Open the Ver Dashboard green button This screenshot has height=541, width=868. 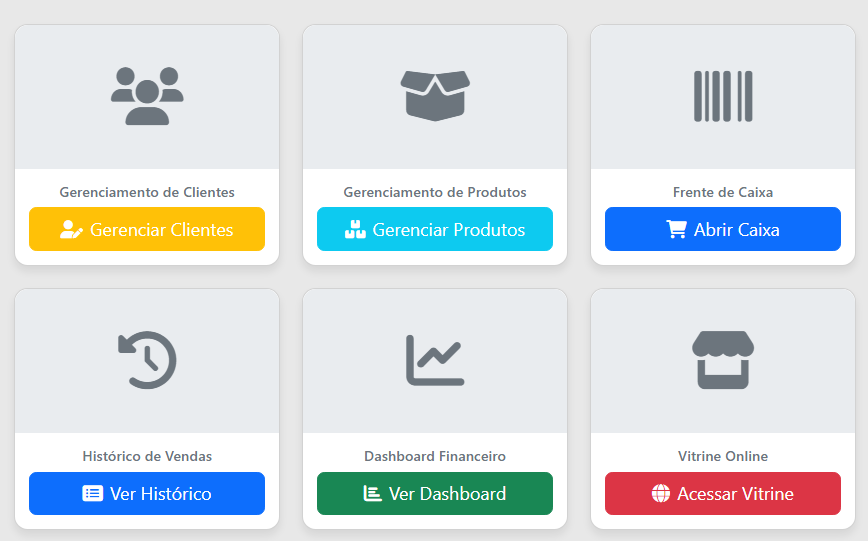pyautogui.click(x=435, y=493)
